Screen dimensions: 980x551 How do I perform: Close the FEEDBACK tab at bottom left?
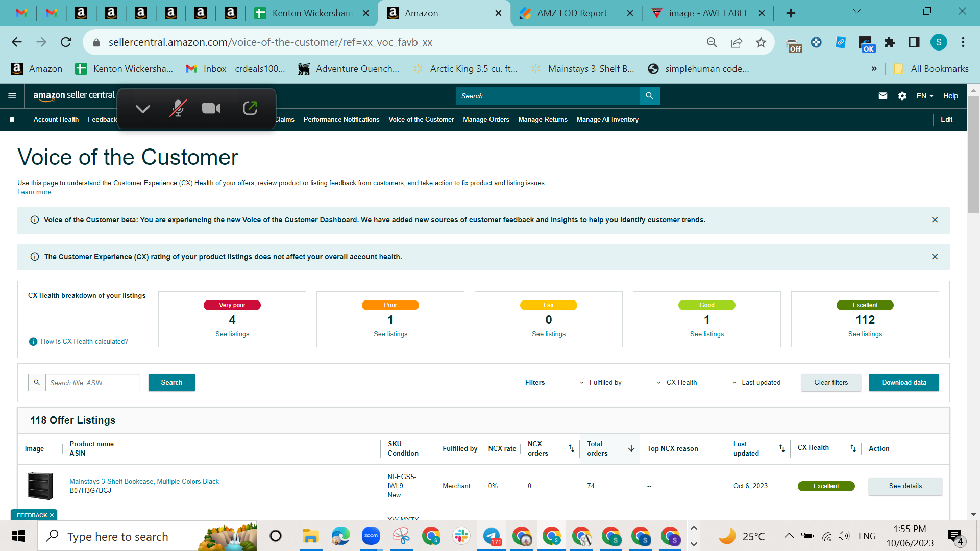pyautogui.click(x=52, y=515)
